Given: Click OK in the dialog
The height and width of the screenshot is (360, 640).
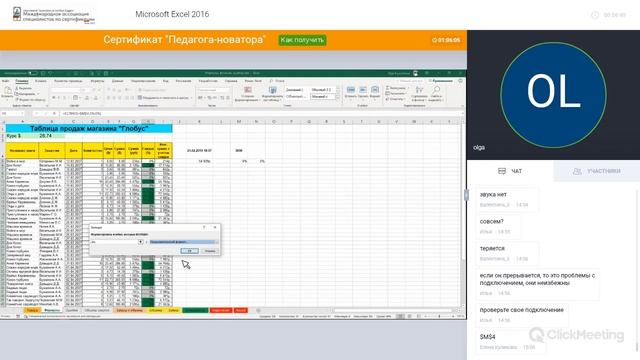Looking at the screenshot, I should click(189, 251).
